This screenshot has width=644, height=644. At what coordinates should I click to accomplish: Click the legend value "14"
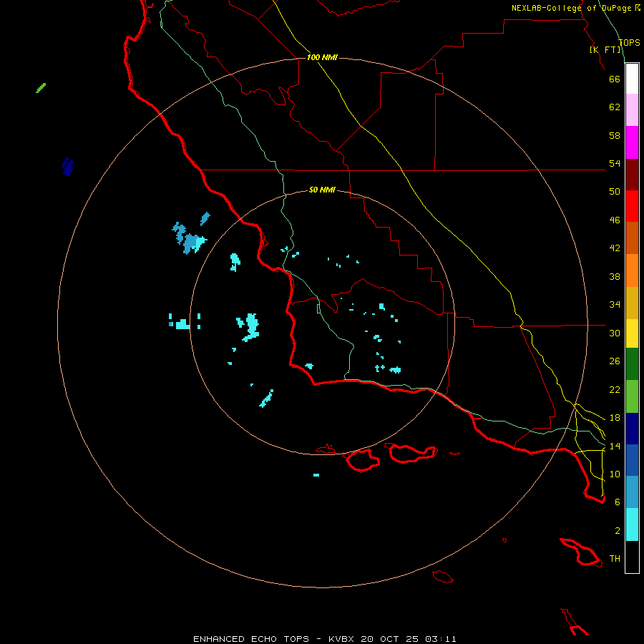pos(615,446)
